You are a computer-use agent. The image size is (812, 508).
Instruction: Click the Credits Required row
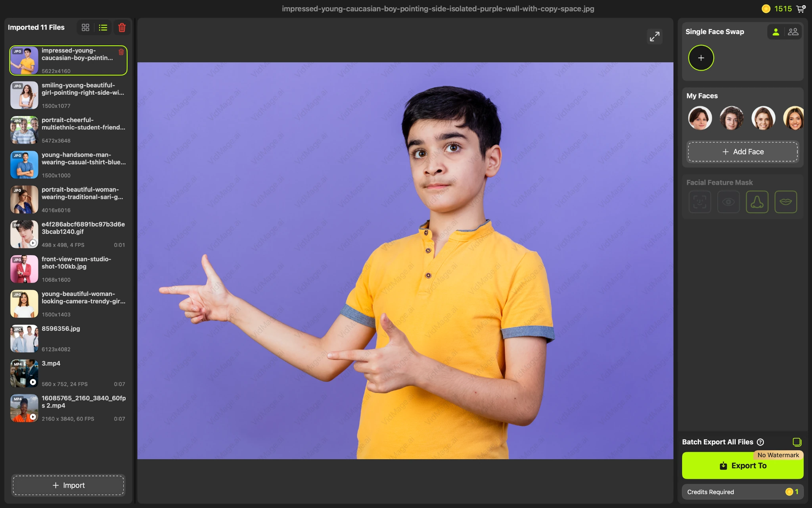pyautogui.click(x=743, y=492)
